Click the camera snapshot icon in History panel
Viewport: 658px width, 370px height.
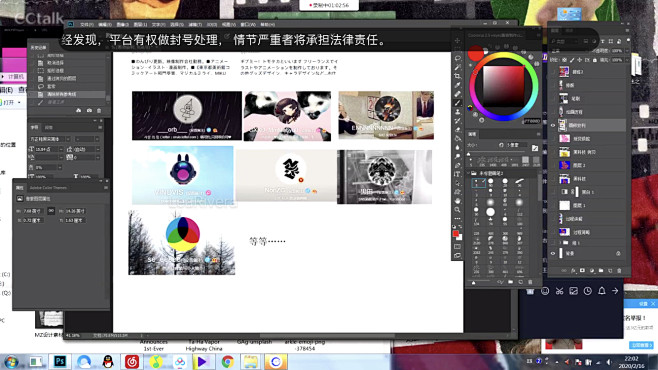click(x=89, y=110)
